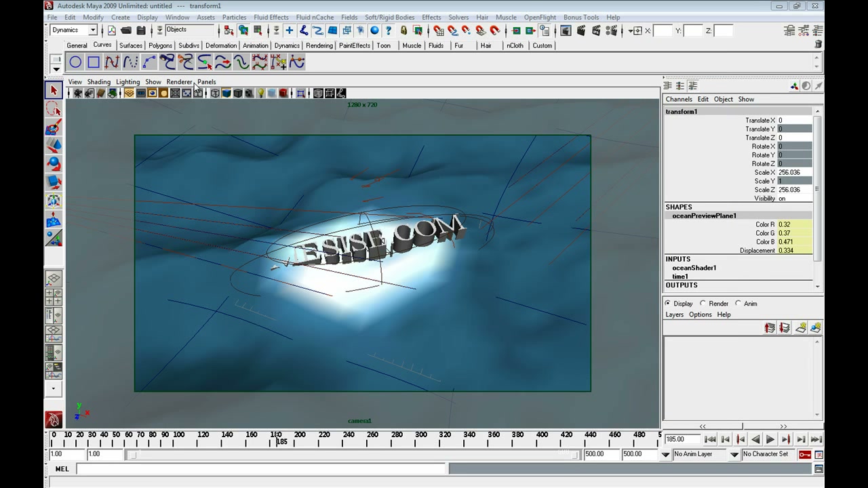The image size is (868, 488).
Task: Activate the Move tool
Action: click(54, 146)
